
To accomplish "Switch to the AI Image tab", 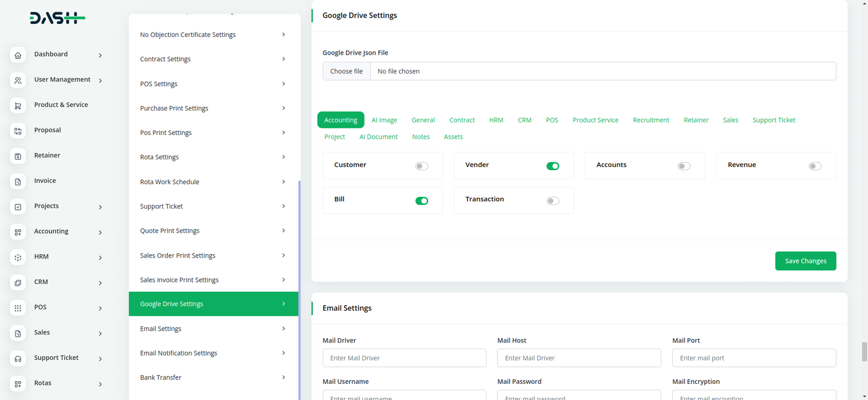I will pyautogui.click(x=384, y=120).
